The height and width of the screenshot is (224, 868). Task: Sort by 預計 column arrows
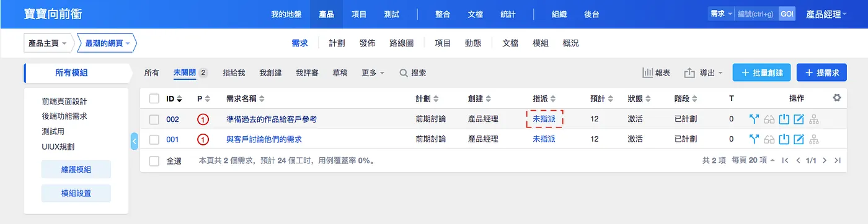tap(611, 98)
